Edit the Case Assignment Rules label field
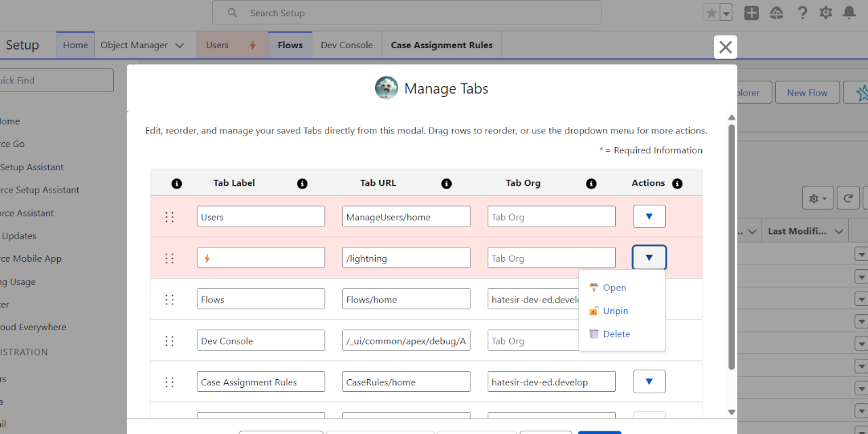 (x=261, y=382)
